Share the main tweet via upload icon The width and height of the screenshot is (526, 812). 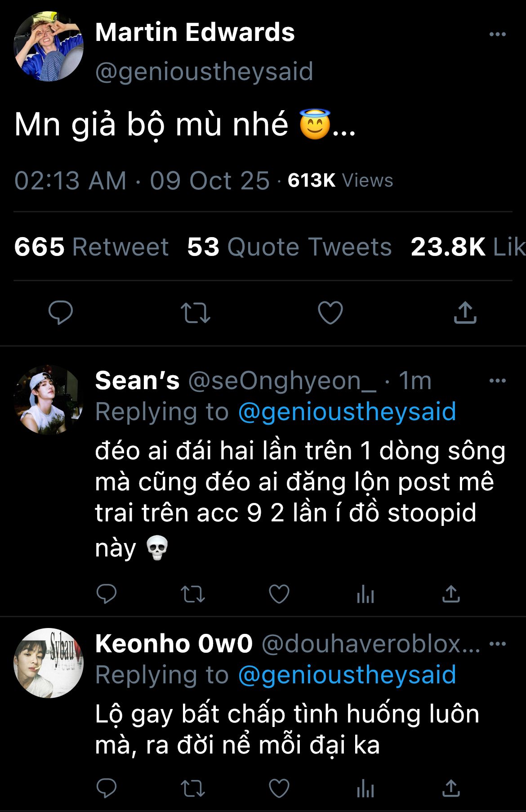click(465, 313)
